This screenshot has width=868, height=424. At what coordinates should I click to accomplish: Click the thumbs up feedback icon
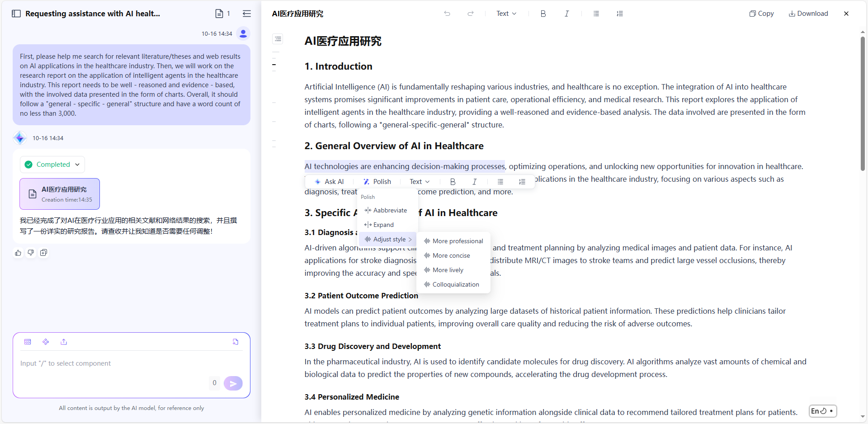click(x=18, y=253)
